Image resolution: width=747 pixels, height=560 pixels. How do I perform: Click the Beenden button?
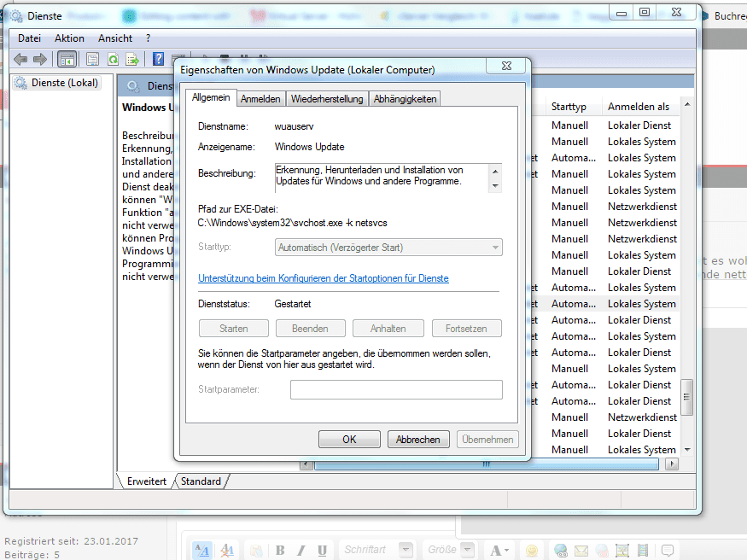(x=310, y=329)
